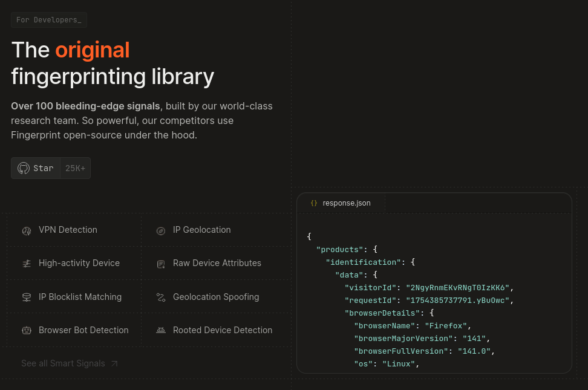Click the browserMajorVersion value "141"
This screenshot has width=588, height=390.
474,339
